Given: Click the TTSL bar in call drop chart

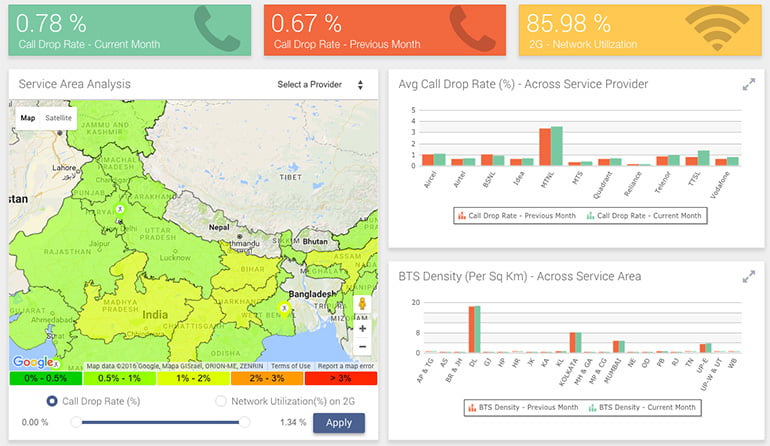Looking at the screenshot, I should tap(697, 158).
